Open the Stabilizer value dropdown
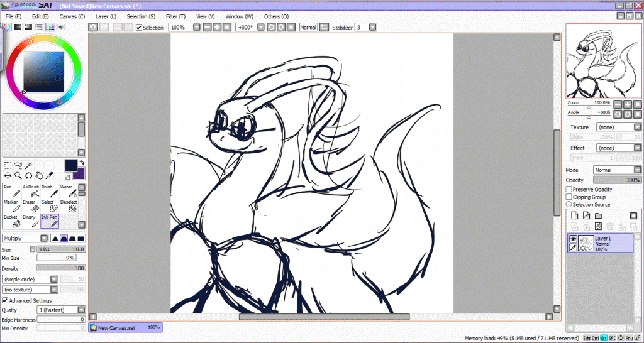This screenshot has width=644, height=343. (374, 28)
